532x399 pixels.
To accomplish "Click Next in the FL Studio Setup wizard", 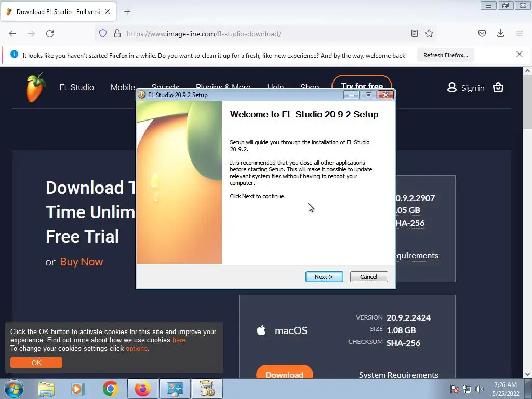I will click(324, 277).
